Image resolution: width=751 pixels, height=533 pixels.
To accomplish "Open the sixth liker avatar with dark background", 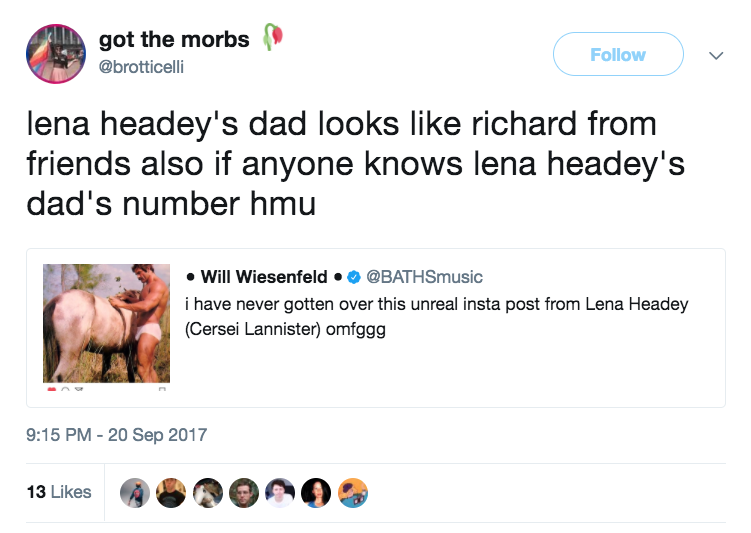I will (x=316, y=492).
